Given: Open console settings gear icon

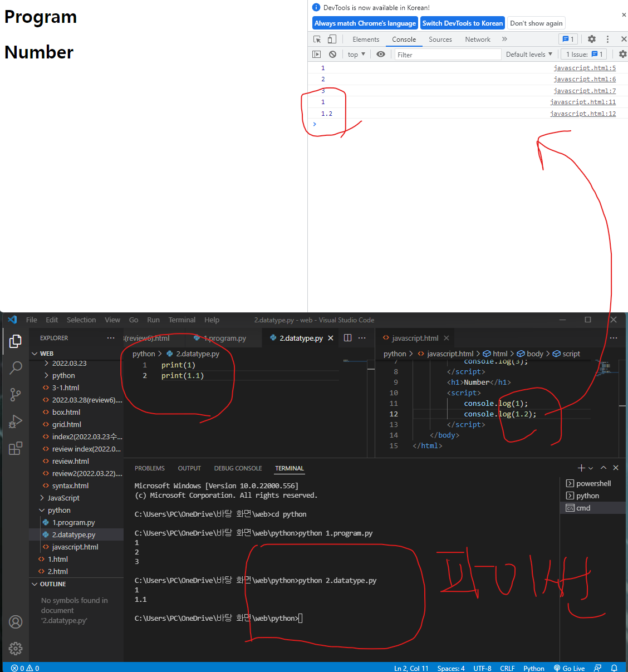Looking at the screenshot, I should tap(622, 54).
